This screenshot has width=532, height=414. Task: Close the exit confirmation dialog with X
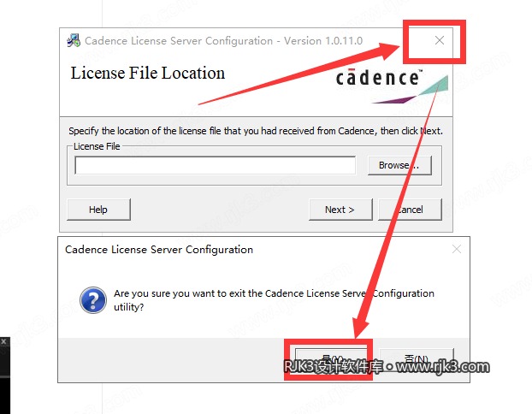click(x=457, y=249)
